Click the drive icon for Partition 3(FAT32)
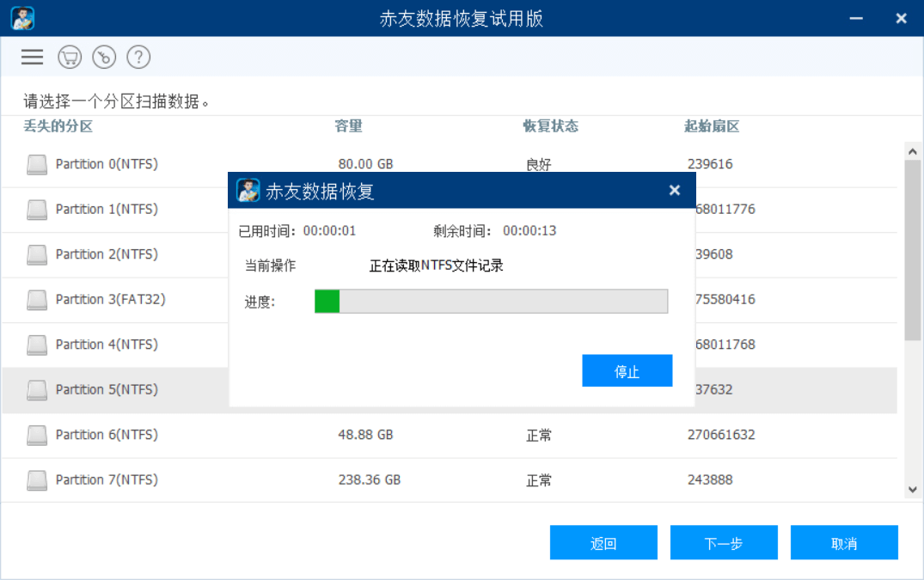The width and height of the screenshot is (924, 580). (37, 300)
